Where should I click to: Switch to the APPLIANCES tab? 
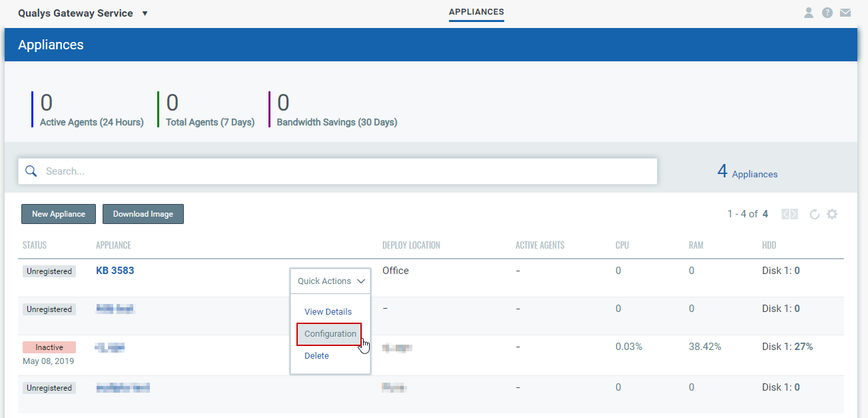pos(476,12)
